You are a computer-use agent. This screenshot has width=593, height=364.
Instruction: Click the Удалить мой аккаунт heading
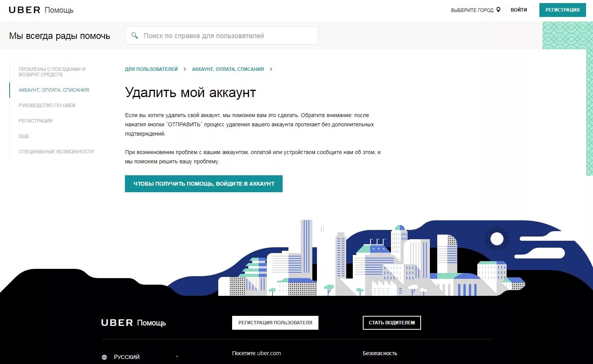[190, 92]
